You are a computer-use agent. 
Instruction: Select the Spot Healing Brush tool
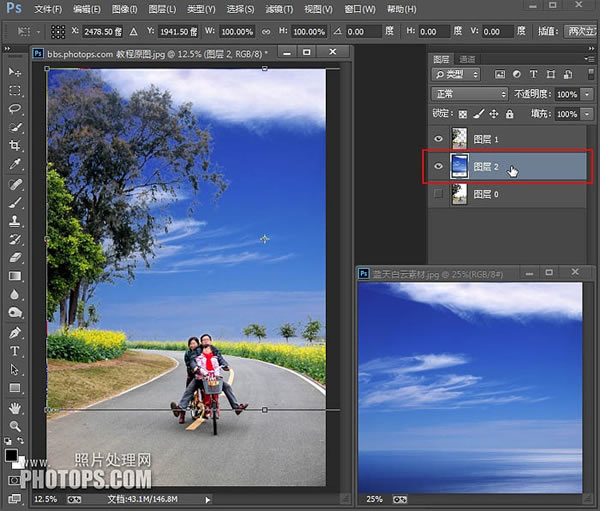(15, 184)
